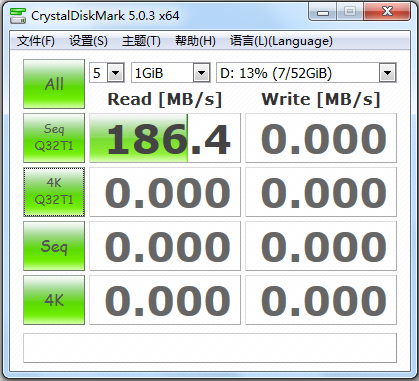This screenshot has width=419, height=381.
Task: Expand the 1GiB test size dropdown
Action: tap(201, 72)
